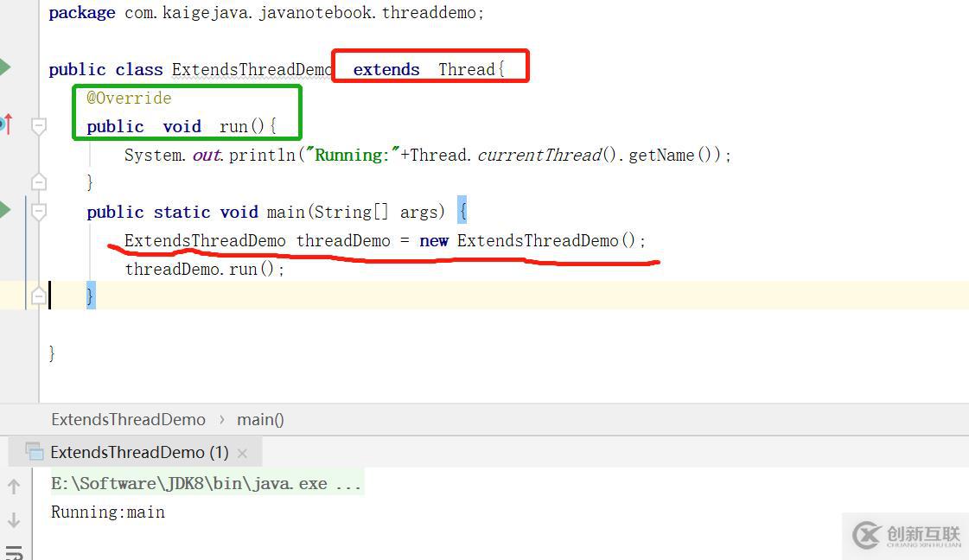The width and height of the screenshot is (969, 560).
Task: Click fold end marker at main's closing brace
Action: click(x=38, y=296)
